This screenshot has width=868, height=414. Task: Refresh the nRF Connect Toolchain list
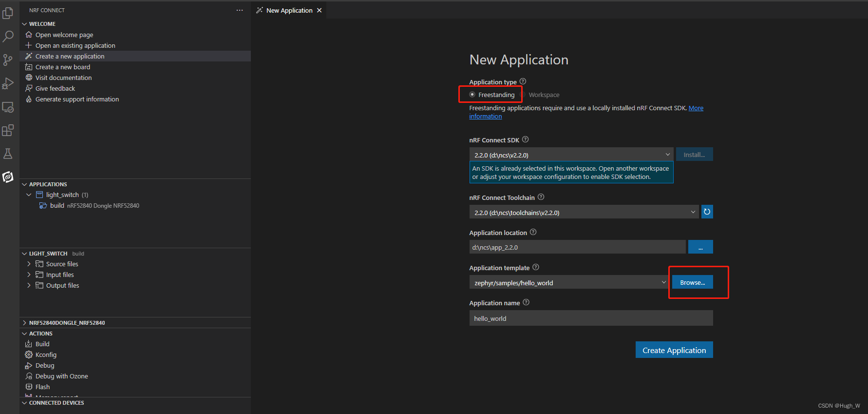[x=707, y=212]
